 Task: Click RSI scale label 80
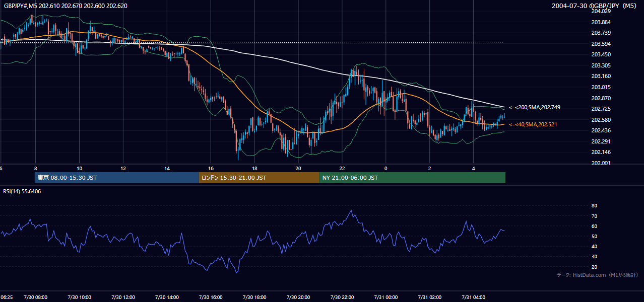[x=595, y=206]
